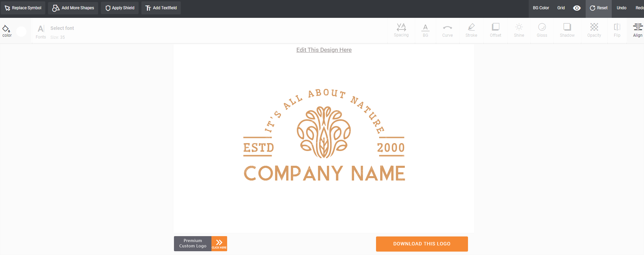
Task: Click the orange CLICK HERE arrows icon
Action: click(x=219, y=244)
